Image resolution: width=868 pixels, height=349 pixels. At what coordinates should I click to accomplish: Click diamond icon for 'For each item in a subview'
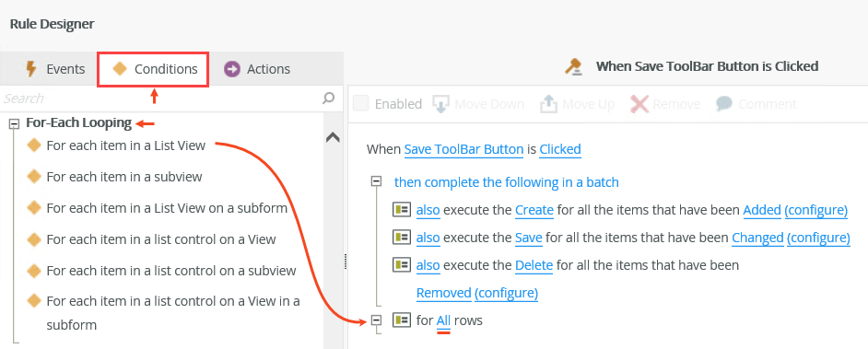pos(34,177)
